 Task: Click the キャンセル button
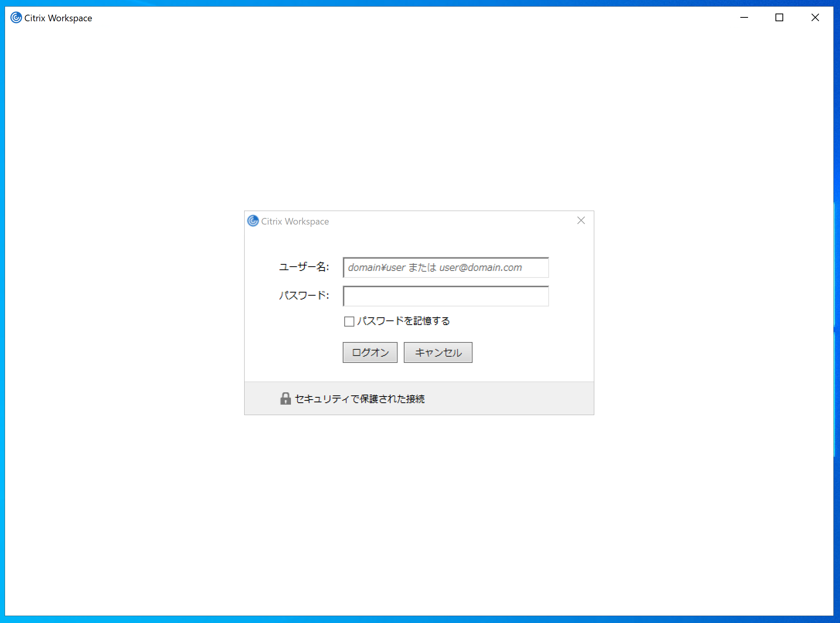tap(438, 352)
